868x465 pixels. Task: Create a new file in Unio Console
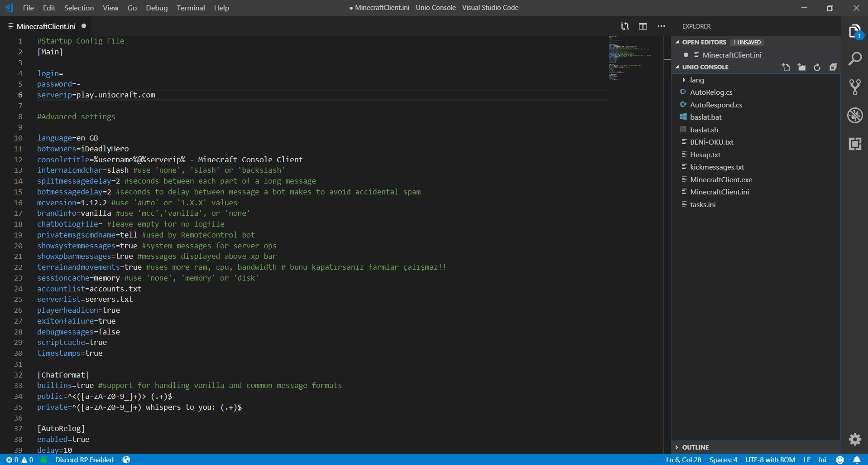786,67
